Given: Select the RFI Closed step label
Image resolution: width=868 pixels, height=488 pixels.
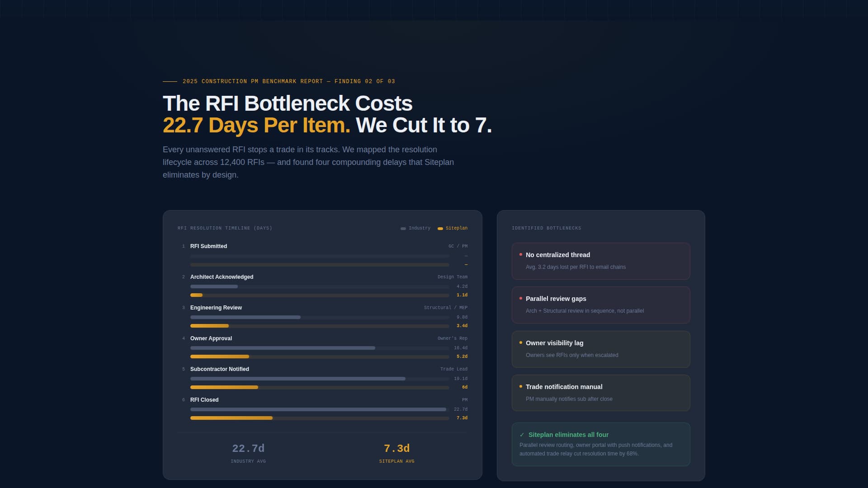Looking at the screenshot, I should pyautogui.click(x=204, y=400).
